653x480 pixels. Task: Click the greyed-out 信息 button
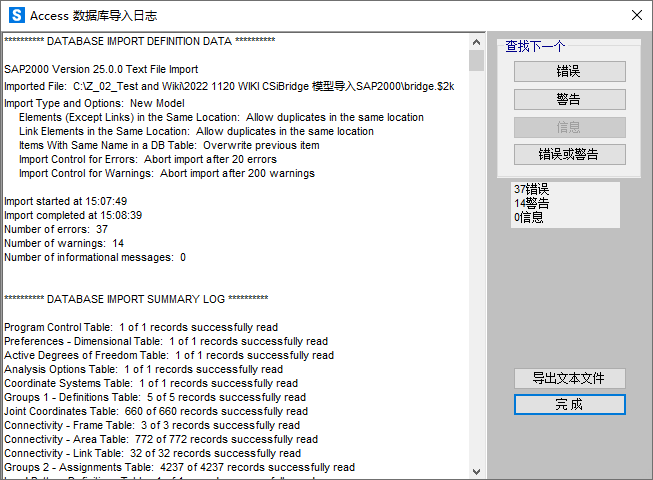(569, 127)
